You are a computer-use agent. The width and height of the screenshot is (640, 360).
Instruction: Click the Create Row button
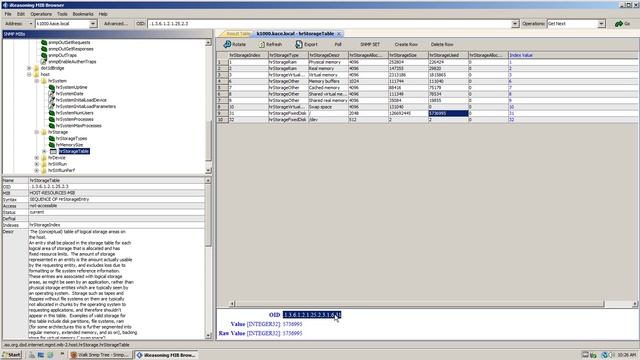tap(406, 44)
